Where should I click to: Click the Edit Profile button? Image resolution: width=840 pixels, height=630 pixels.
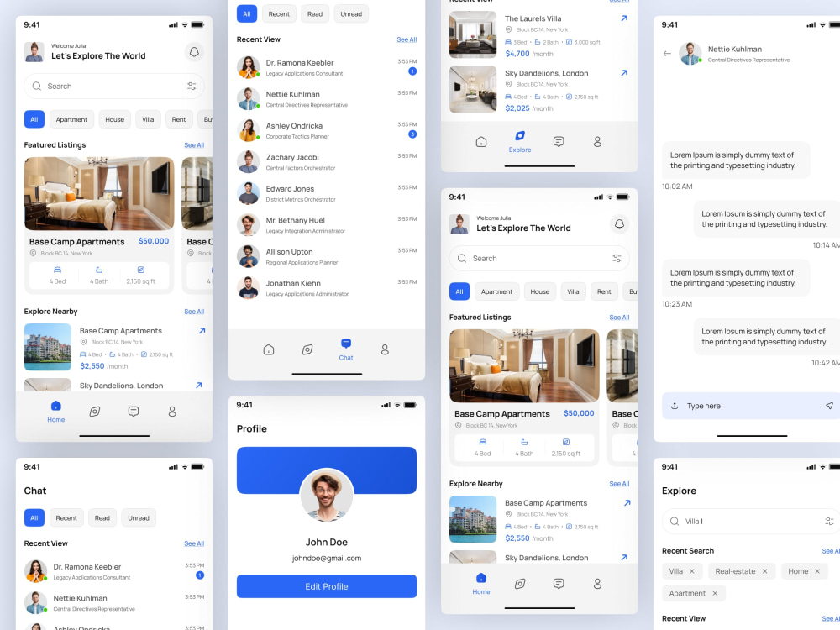click(327, 586)
